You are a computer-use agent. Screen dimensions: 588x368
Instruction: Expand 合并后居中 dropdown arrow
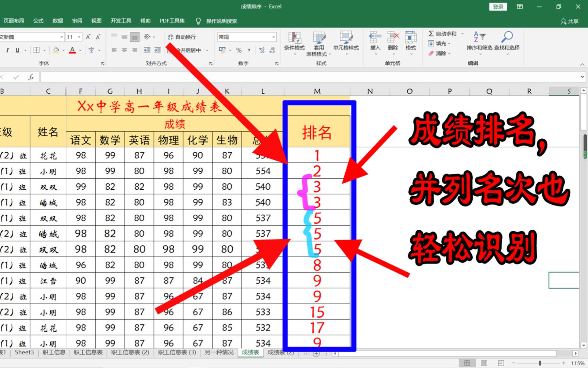point(207,50)
